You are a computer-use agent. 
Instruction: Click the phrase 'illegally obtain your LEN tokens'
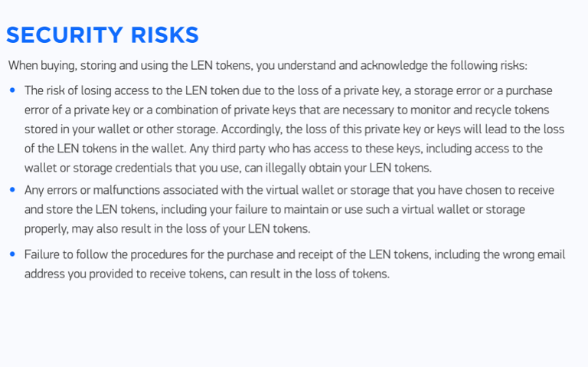(x=348, y=168)
